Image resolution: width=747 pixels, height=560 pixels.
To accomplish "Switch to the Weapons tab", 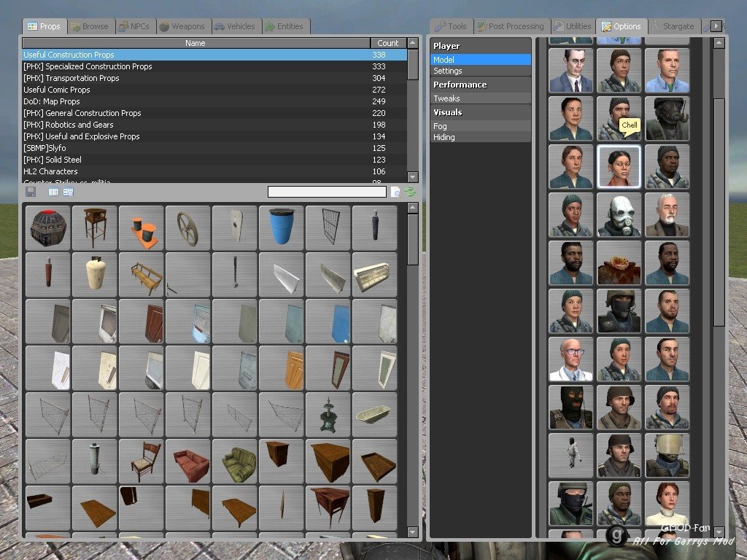I will point(183,26).
